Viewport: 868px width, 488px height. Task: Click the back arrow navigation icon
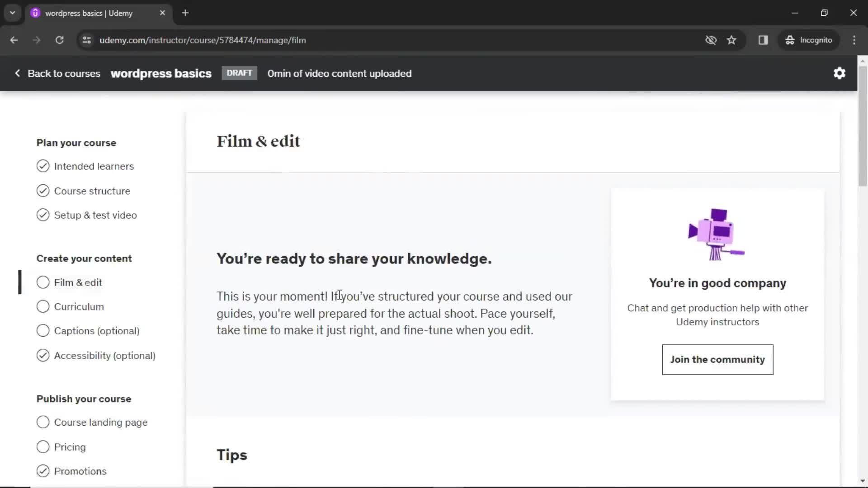pos(14,40)
